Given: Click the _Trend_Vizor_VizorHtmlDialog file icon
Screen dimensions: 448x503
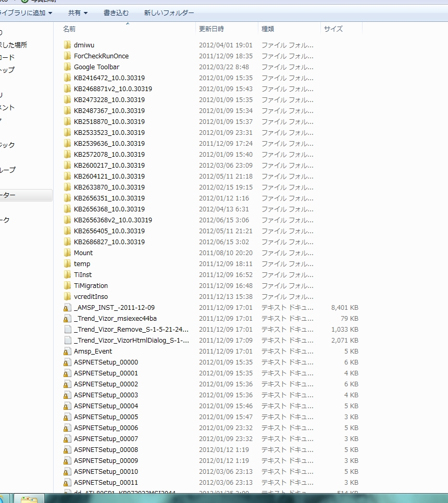Looking at the screenshot, I should point(67,340).
